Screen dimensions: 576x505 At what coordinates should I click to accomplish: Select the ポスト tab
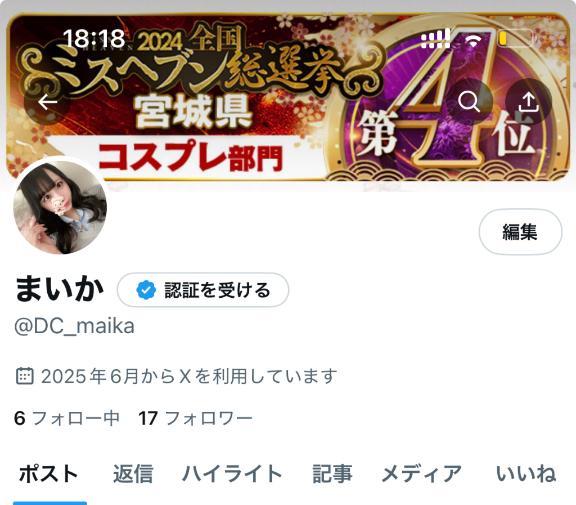[x=49, y=473]
